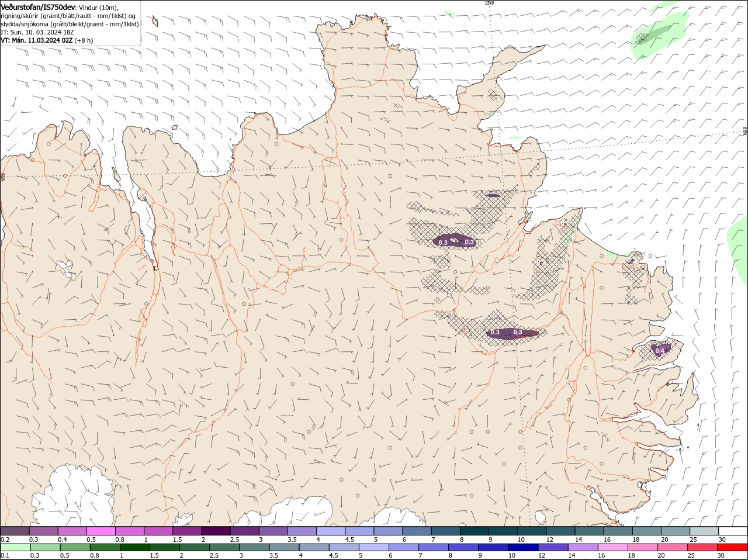The image size is (748, 560).
Task: Select the purple-row swatch between 2.5 and 3
Action: tap(244, 531)
